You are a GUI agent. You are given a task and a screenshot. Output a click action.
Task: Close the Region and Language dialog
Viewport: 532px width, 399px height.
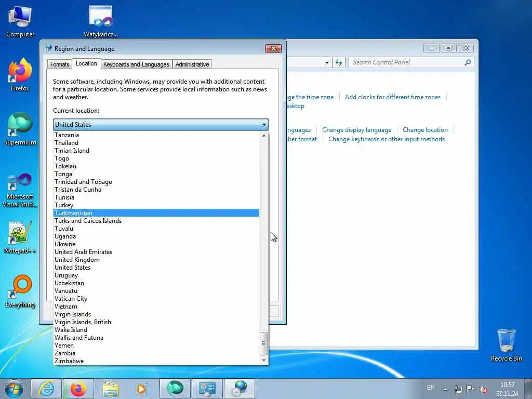[x=273, y=48]
